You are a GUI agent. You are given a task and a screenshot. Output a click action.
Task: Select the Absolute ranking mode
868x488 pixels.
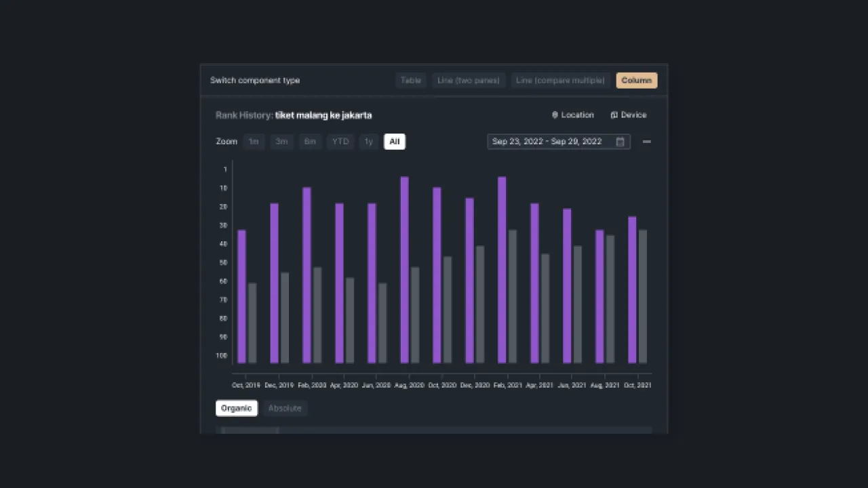[285, 408]
